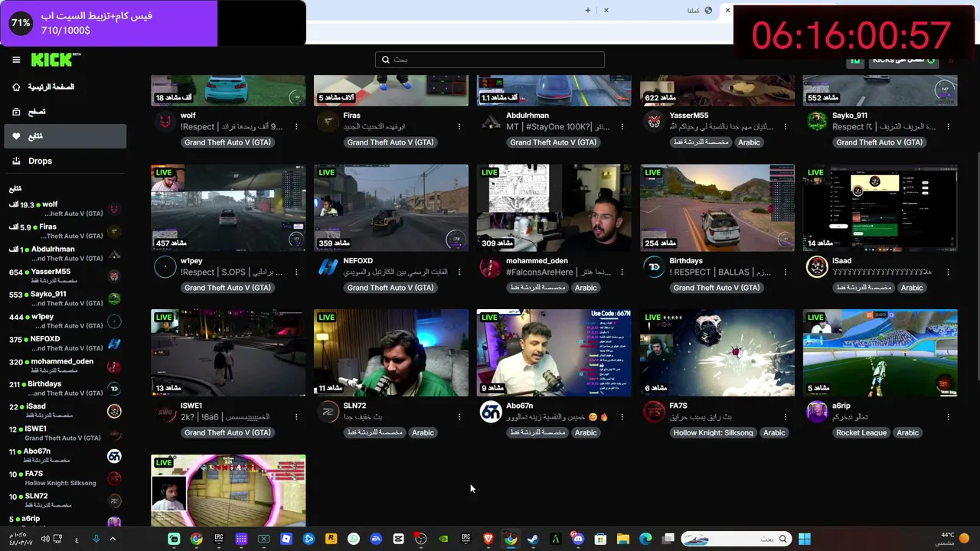Open the a6rip channel avatar under the card
Screen dimensions: 980x551
(817, 412)
